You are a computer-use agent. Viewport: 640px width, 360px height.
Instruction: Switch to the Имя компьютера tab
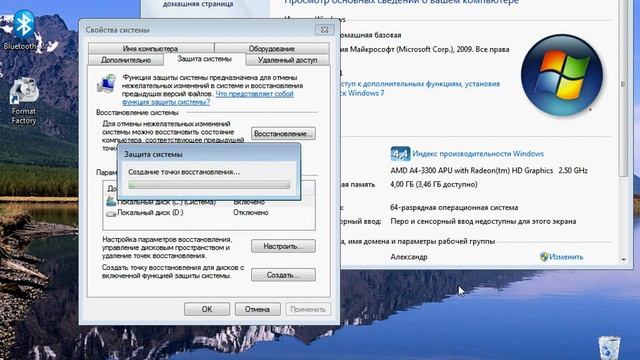[x=151, y=48]
